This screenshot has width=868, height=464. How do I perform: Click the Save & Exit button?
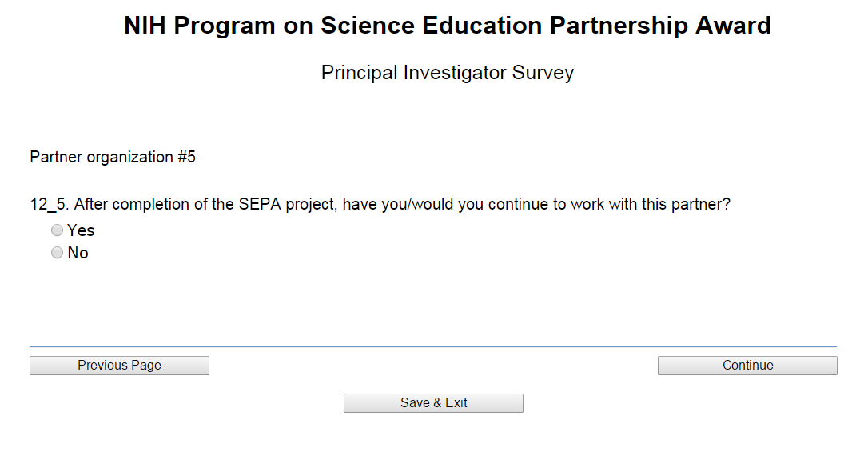point(433,403)
